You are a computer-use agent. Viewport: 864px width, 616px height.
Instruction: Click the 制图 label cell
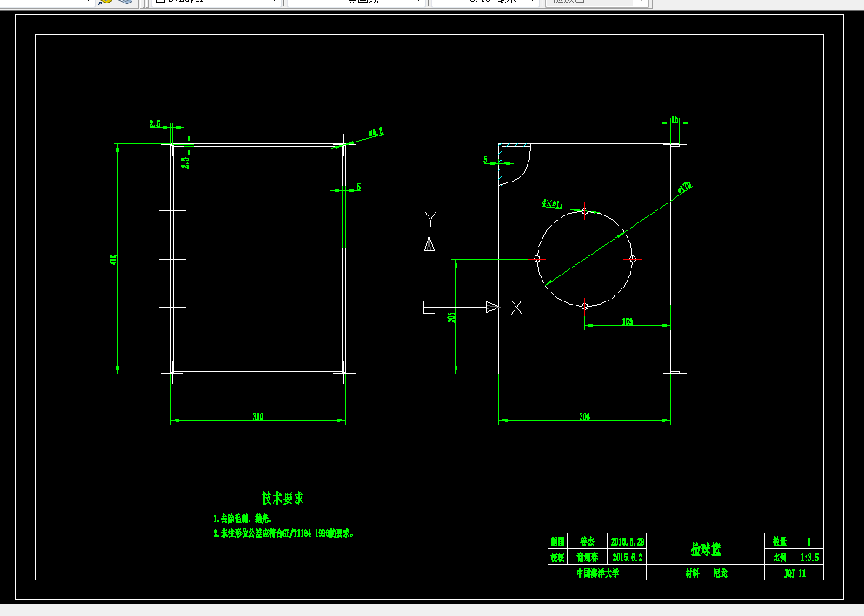tap(557, 541)
